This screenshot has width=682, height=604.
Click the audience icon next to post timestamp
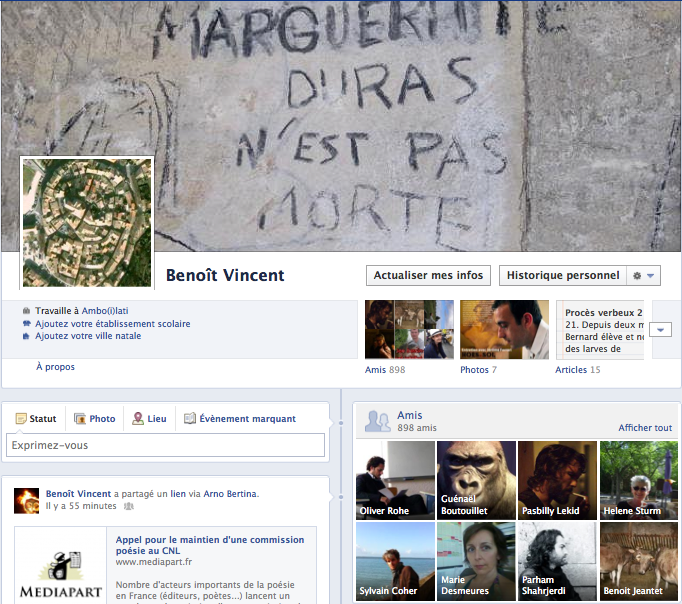(128, 506)
